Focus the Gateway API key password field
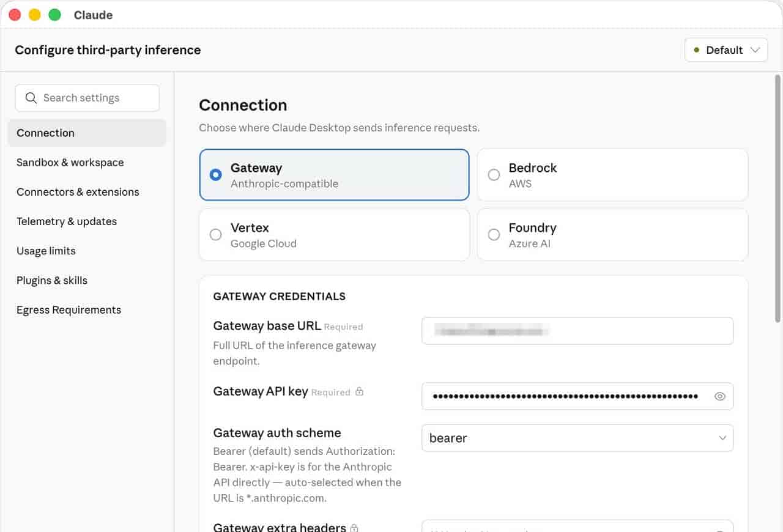 tap(577, 396)
